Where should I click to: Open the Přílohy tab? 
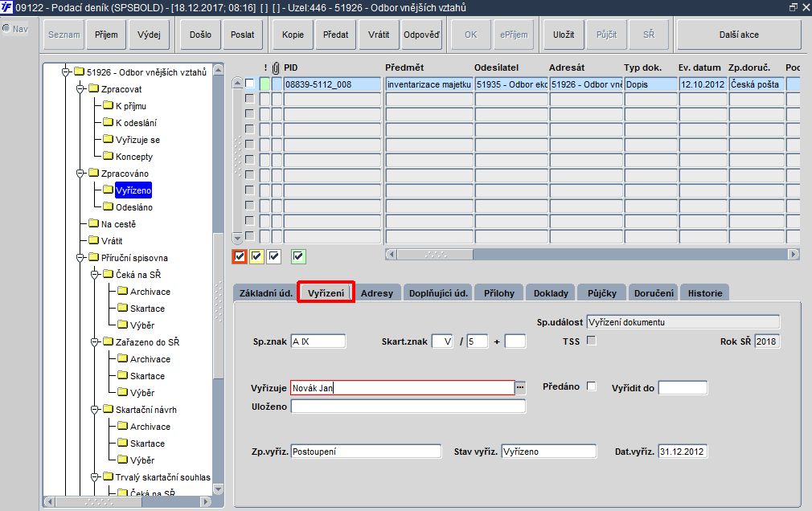tap(499, 293)
